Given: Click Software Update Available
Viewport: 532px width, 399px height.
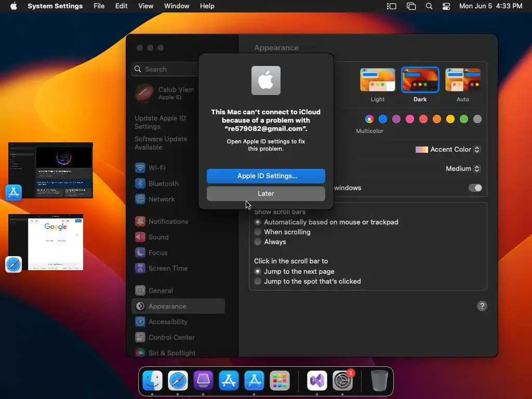Looking at the screenshot, I should (x=161, y=143).
